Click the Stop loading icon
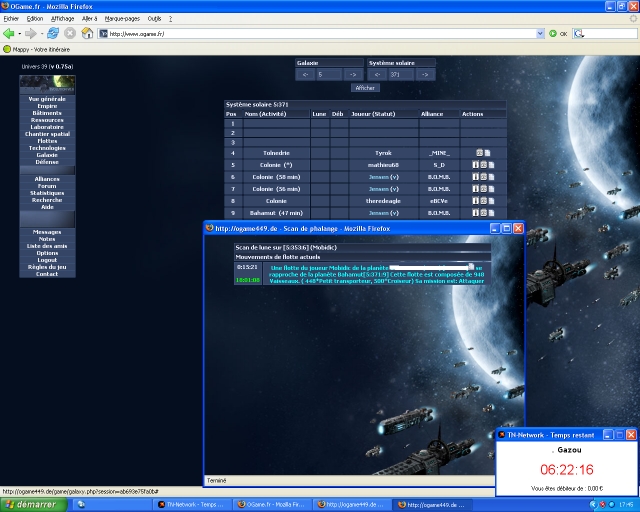Image resolution: width=640 pixels, height=512 pixels. [70, 33]
